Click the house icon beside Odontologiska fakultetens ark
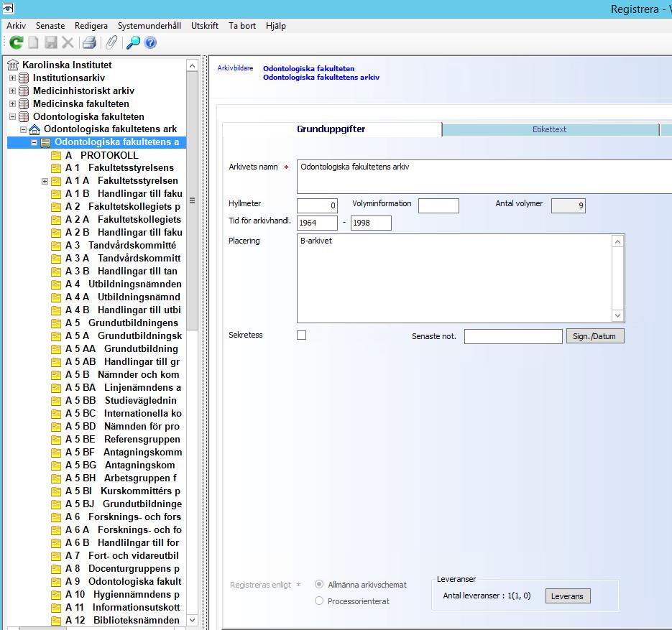The width and height of the screenshot is (672, 630). [x=34, y=129]
